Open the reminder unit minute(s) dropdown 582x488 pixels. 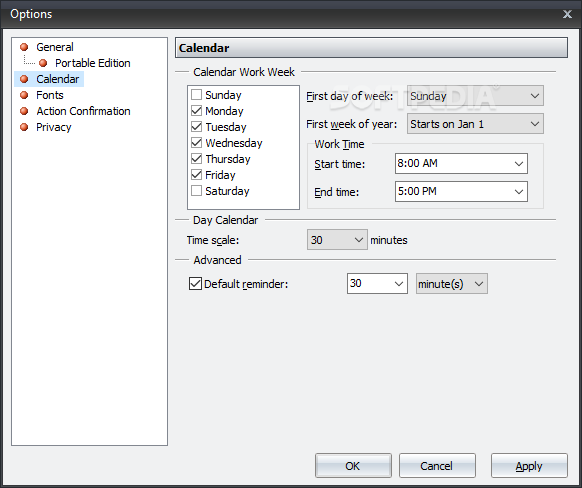(451, 284)
